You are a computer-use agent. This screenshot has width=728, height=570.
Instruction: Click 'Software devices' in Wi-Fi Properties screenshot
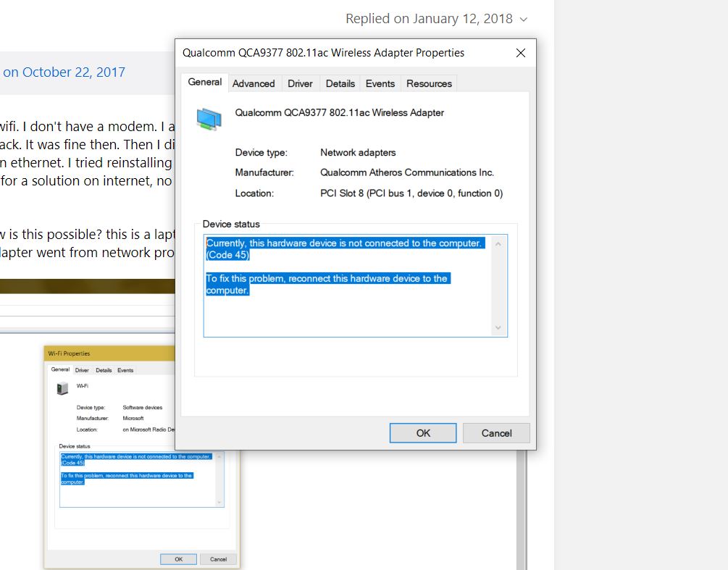143,408
